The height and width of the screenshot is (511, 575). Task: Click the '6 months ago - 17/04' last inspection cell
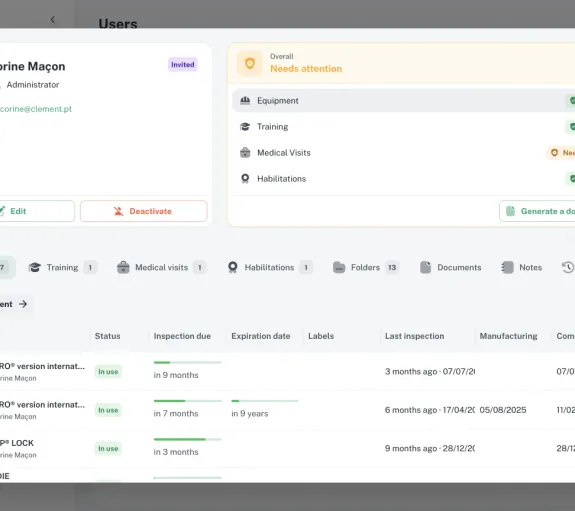coord(430,410)
